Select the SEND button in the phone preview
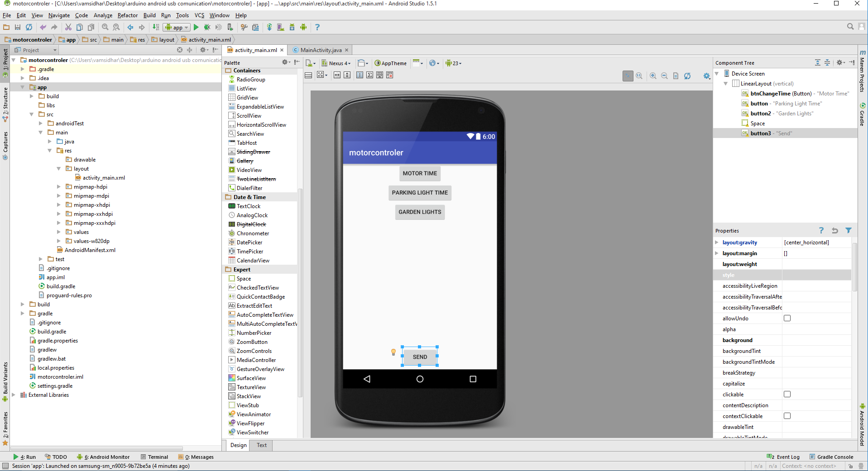 click(x=420, y=357)
